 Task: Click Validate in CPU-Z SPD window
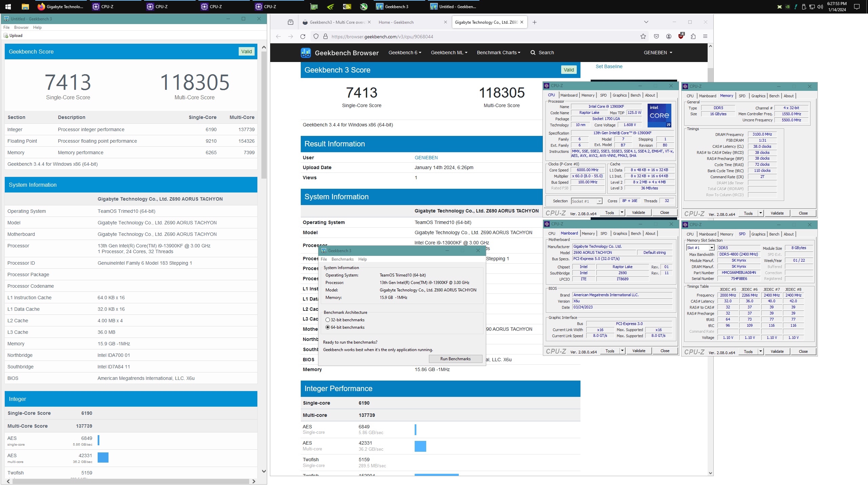pyautogui.click(x=777, y=351)
